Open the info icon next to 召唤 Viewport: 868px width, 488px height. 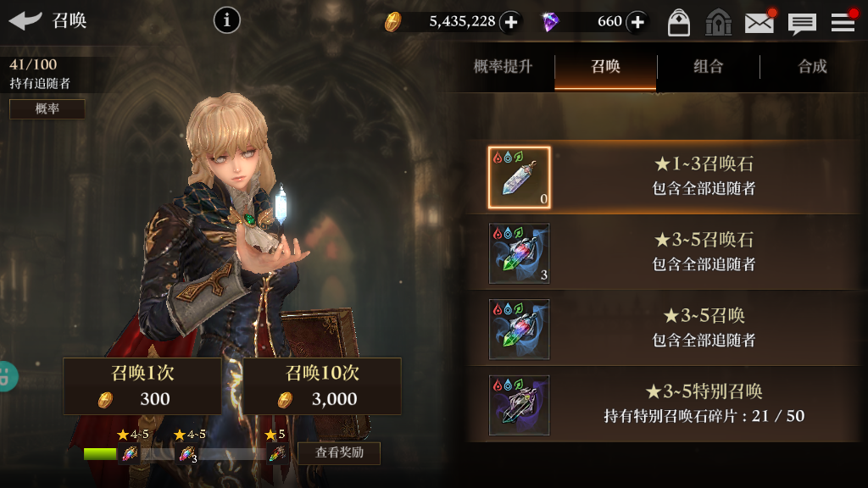click(x=226, y=20)
